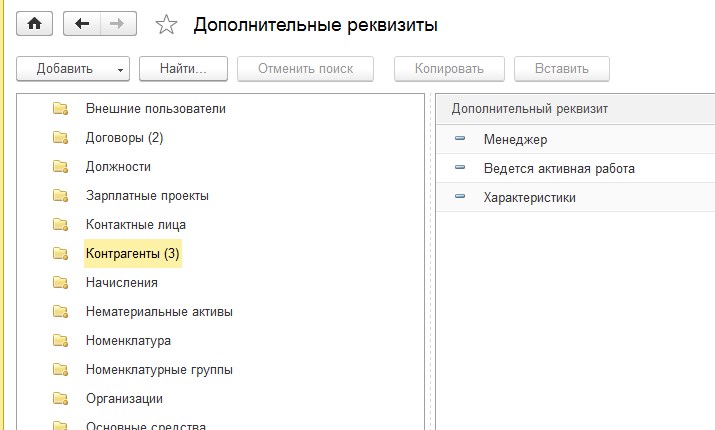The width and height of the screenshot is (715, 430).
Task: Click the dash icon beside Характеристики
Action: pyautogui.click(x=460, y=197)
